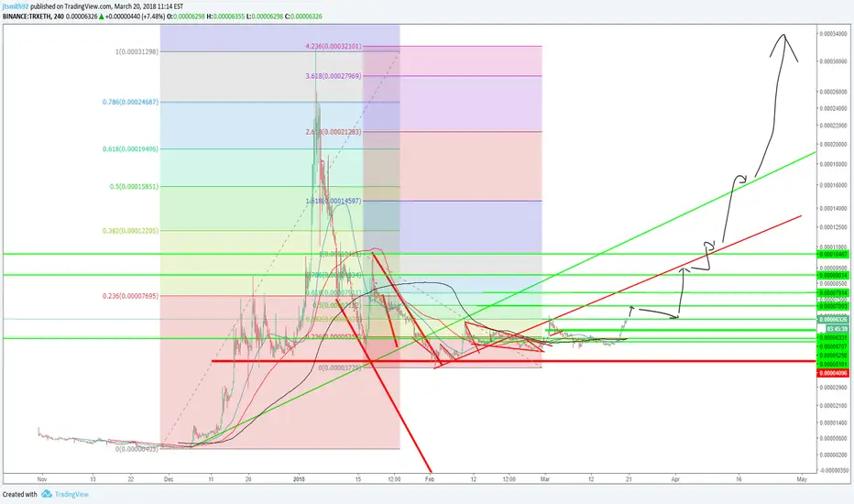Image resolution: width=854 pixels, height=504 pixels.
Task: Select the 1.618(0.00014597) extension label
Action: pos(334,201)
